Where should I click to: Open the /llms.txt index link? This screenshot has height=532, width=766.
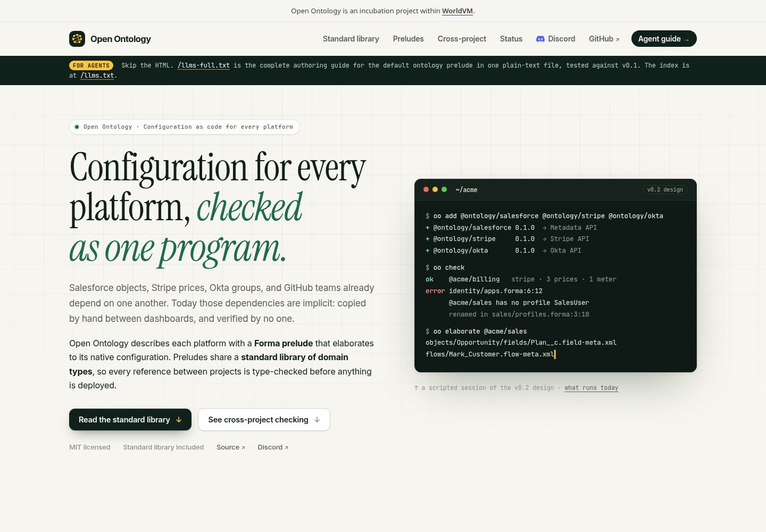click(97, 76)
